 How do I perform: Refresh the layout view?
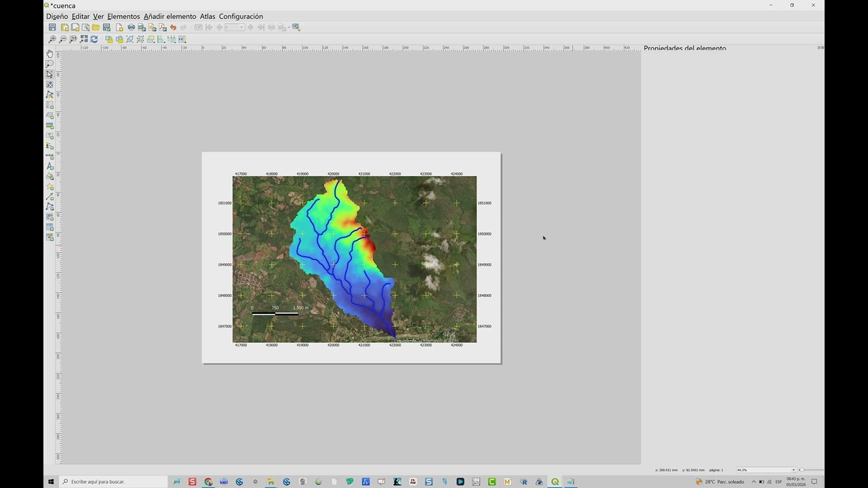point(94,39)
